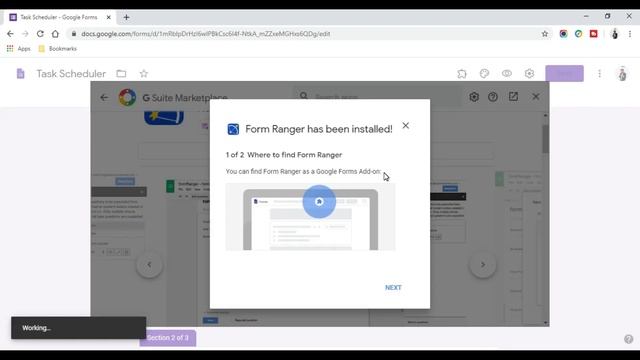Star the Task Scheduler form
Viewport: 640px width, 360px height.
point(144,73)
